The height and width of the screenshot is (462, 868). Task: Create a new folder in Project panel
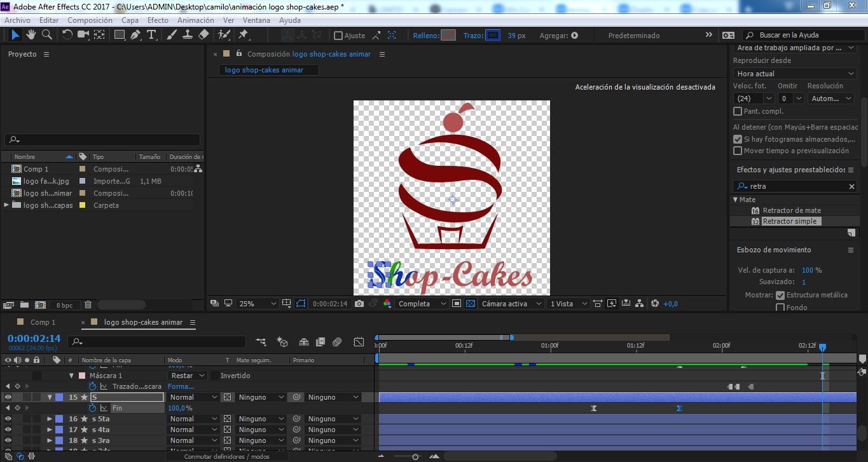(24, 305)
